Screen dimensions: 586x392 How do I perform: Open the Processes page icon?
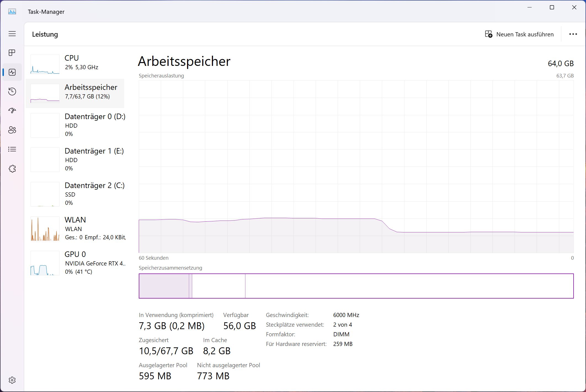(x=12, y=53)
